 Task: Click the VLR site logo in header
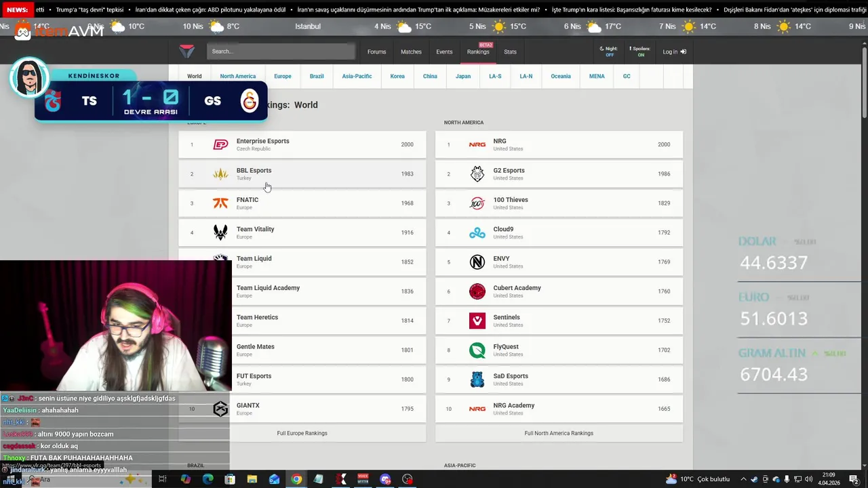click(x=186, y=52)
